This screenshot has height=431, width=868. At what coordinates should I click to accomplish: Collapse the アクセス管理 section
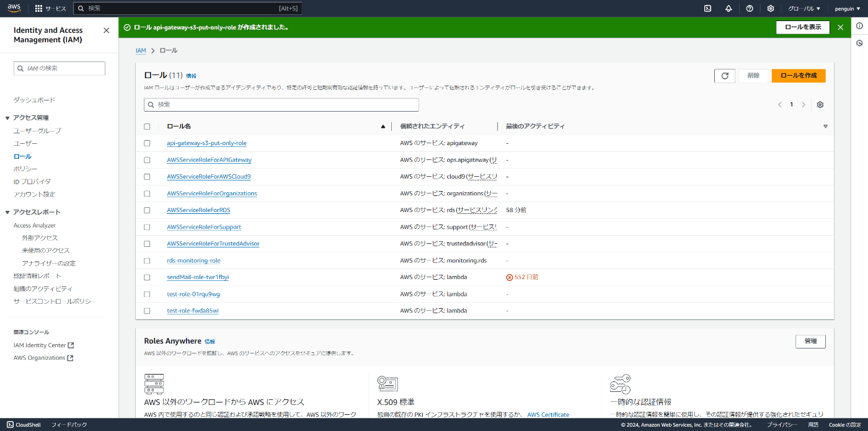click(x=7, y=118)
